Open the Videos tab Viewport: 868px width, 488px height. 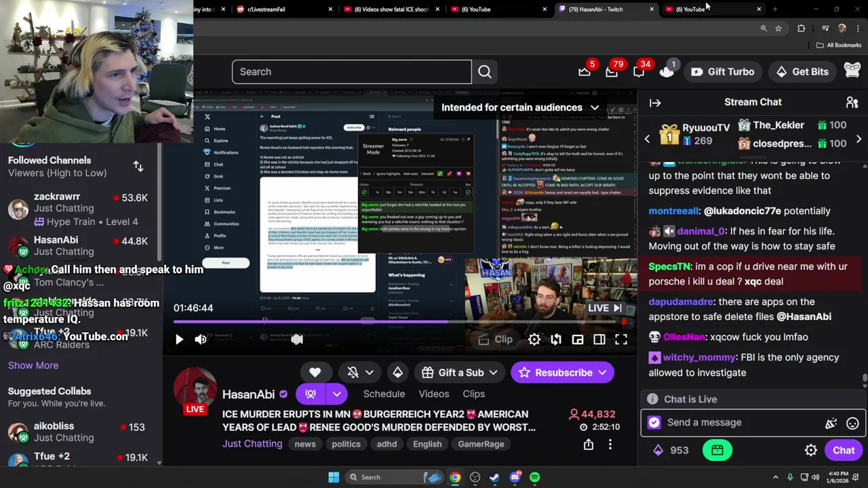(x=434, y=394)
